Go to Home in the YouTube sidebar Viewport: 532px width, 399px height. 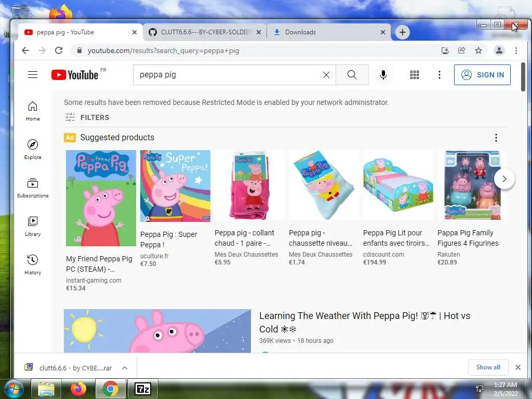(33, 111)
